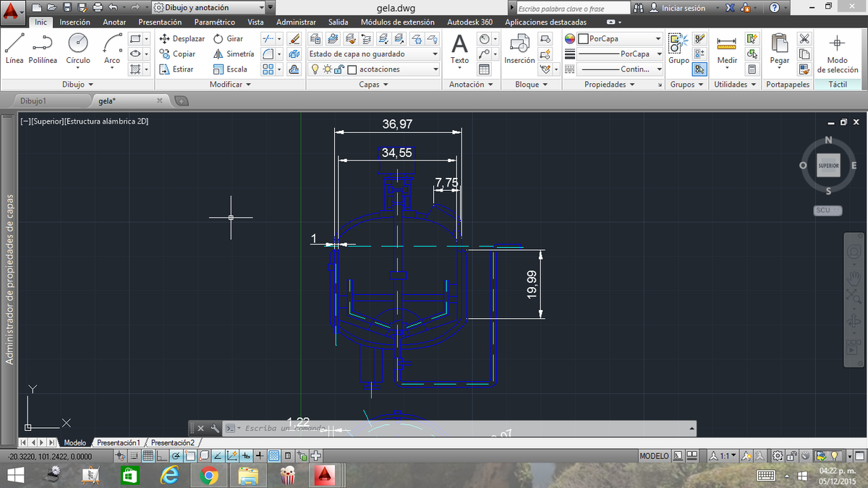Open the PorCapa lineweight dropdown
Image resolution: width=868 pixels, height=488 pixels.
coord(620,53)
